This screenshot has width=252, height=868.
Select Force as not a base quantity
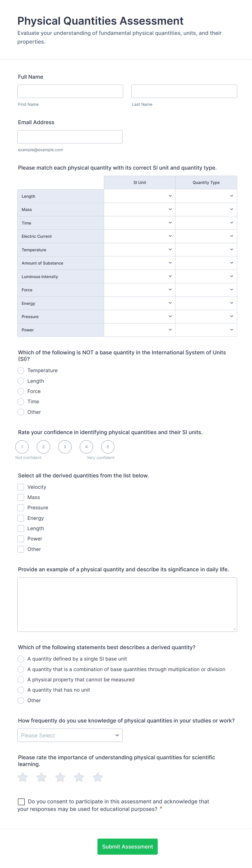(21, 391)
